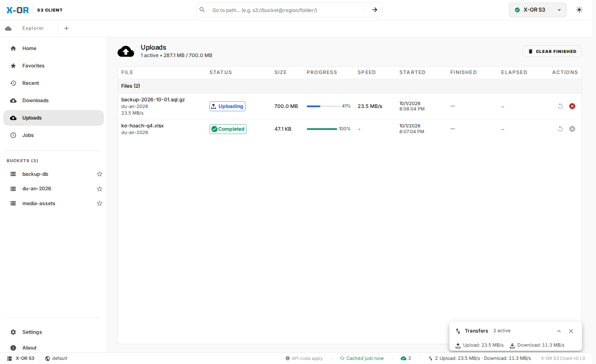Screen dimensions: 596x364
Task: Click the go-to-path arrow button
Action: tap(375, 10)
